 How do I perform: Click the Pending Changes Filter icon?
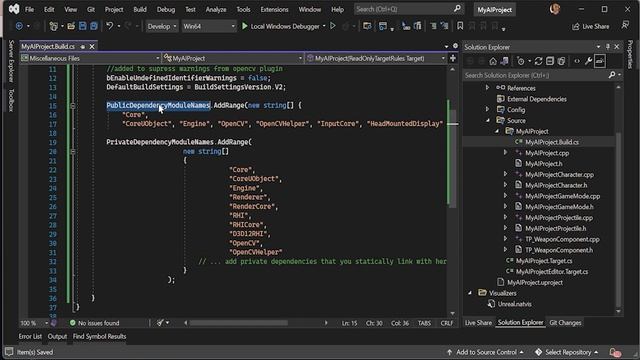pyautogui.click(x=520, y=61)
